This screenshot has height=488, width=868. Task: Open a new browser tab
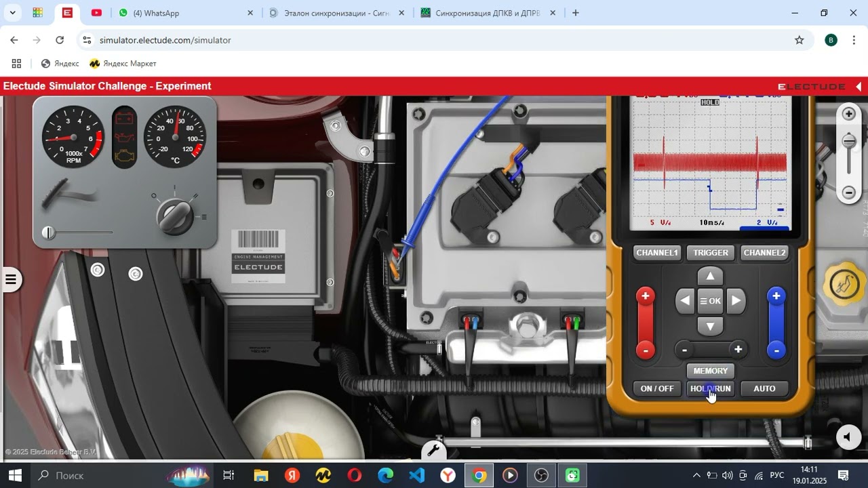click(576, 13)
